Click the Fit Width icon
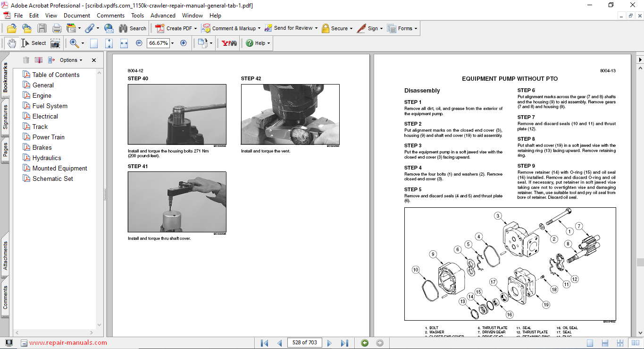Viewport: 644px width, 349px height. click(124, 43)
